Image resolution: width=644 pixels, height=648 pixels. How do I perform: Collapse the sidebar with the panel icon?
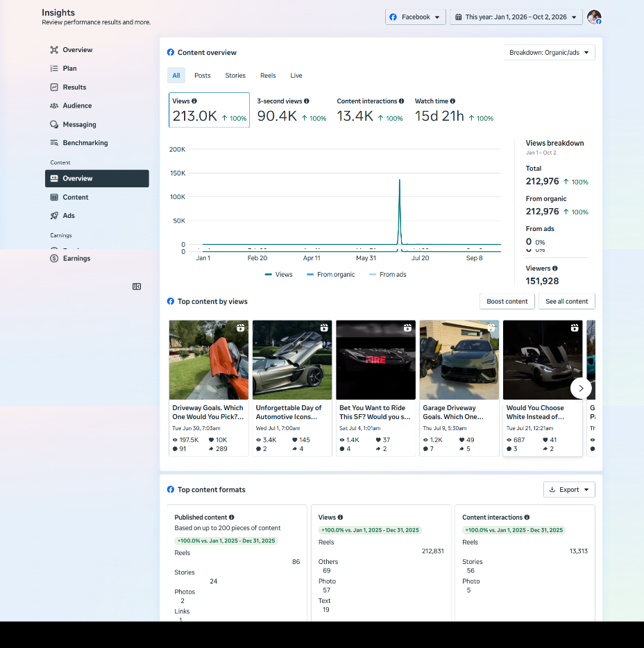click(x=137, y=287)
